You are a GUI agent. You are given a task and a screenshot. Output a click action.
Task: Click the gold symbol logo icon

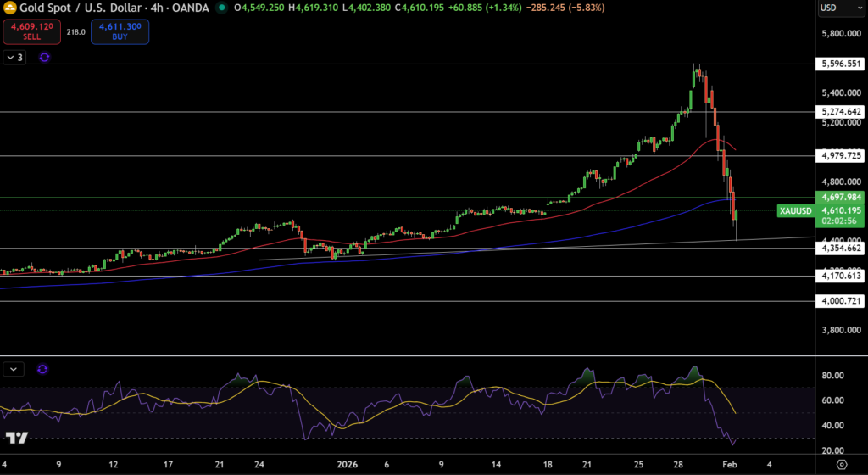coord(10,8)
